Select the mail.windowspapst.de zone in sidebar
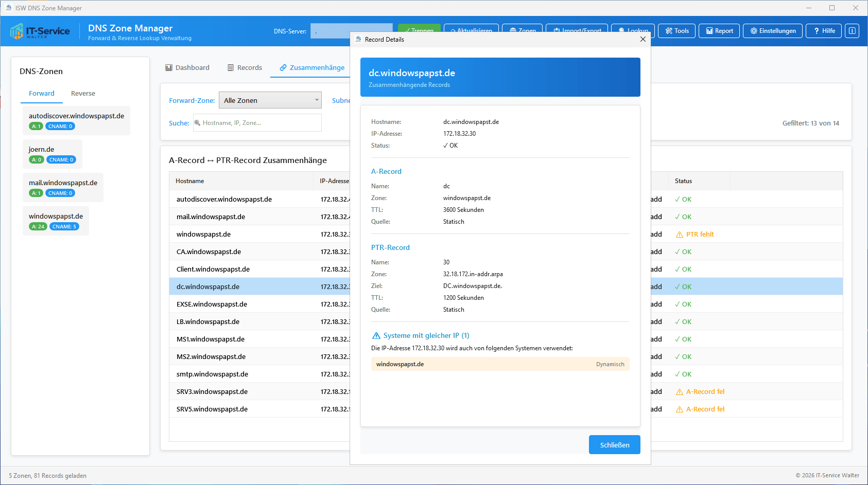This screenshot has height=485, width=868. [63, 187]
